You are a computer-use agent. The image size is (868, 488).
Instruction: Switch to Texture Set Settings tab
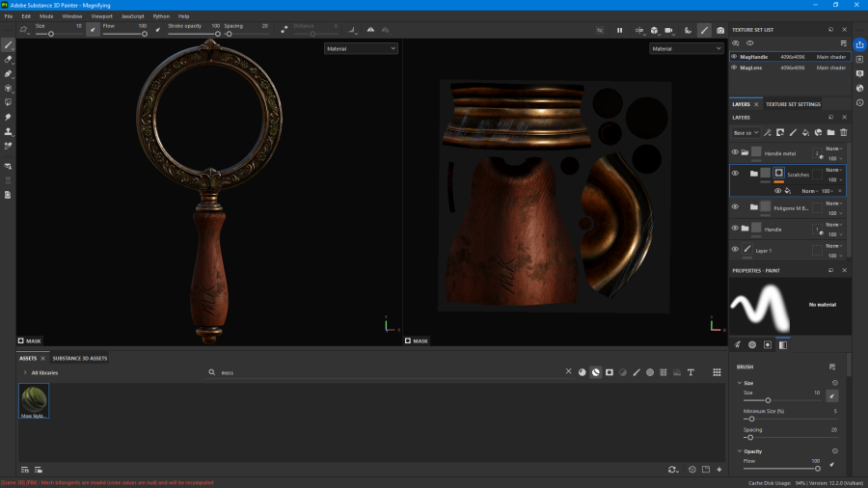pos(793,104)
